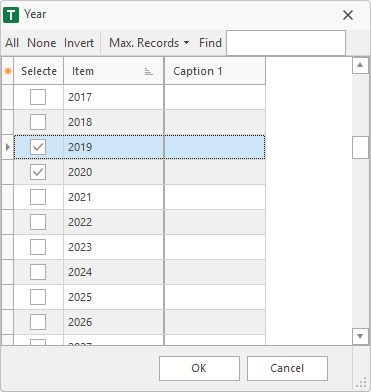Click the Caption 1 cell of 2019 row
The height and width of the screenshot is (392, 371).
pos(215,147)
